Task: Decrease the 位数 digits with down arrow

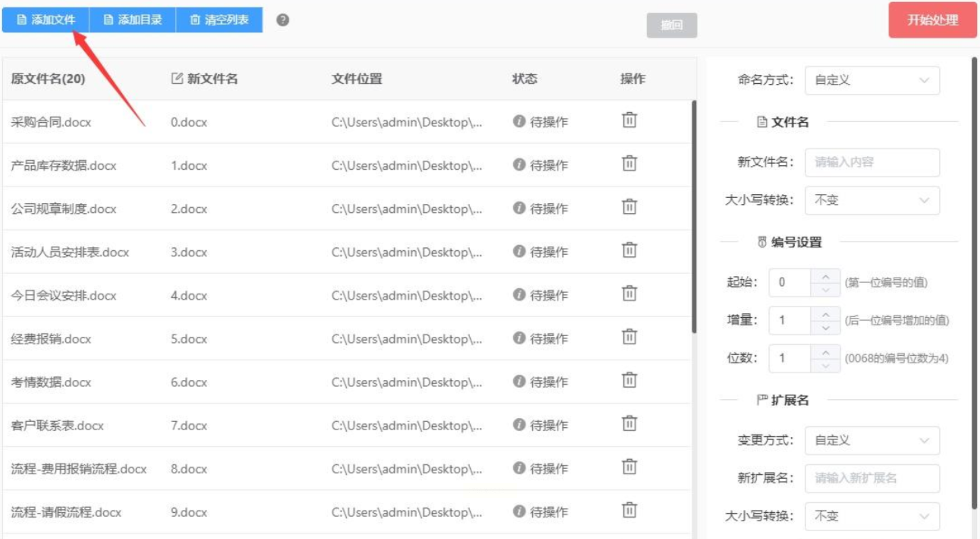Action: (x=825, y=365)
